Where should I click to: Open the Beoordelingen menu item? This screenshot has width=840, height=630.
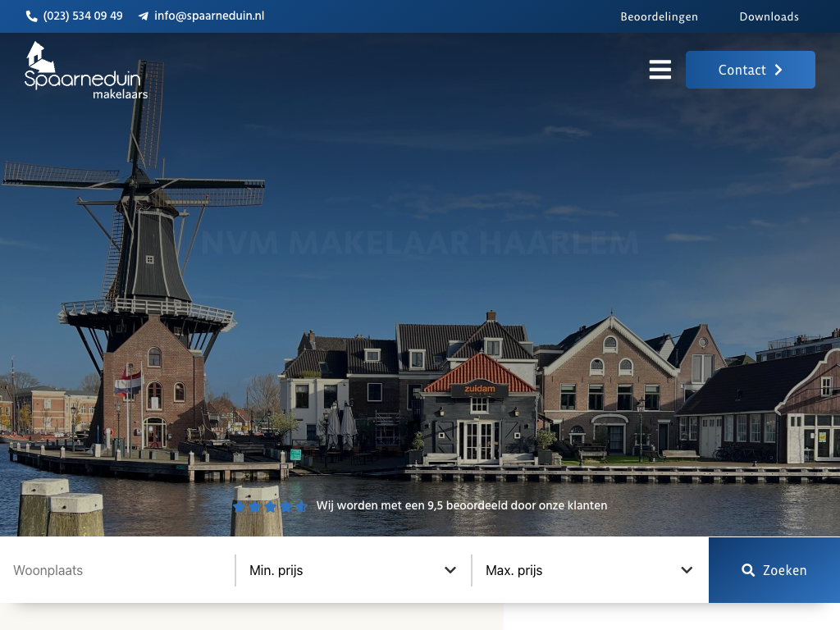659,16
